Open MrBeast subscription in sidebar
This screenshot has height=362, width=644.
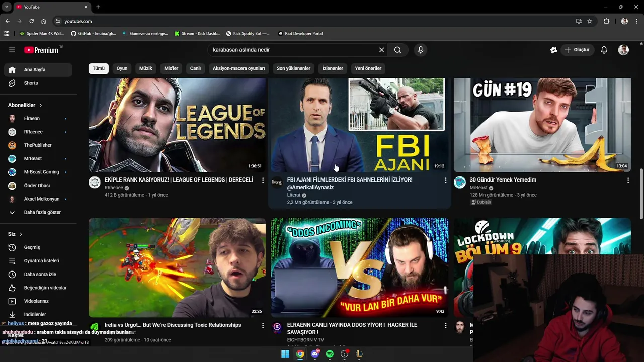point(38,158)
